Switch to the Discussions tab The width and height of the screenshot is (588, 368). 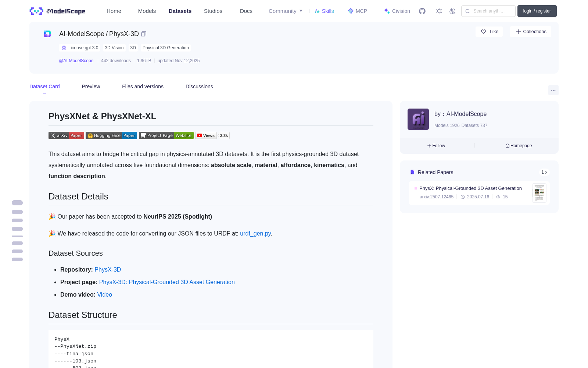click(x=199, y=86)
